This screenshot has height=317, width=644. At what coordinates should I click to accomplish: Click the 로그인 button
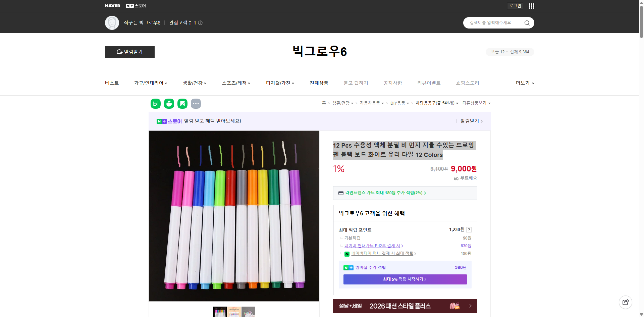click(515, 6)
